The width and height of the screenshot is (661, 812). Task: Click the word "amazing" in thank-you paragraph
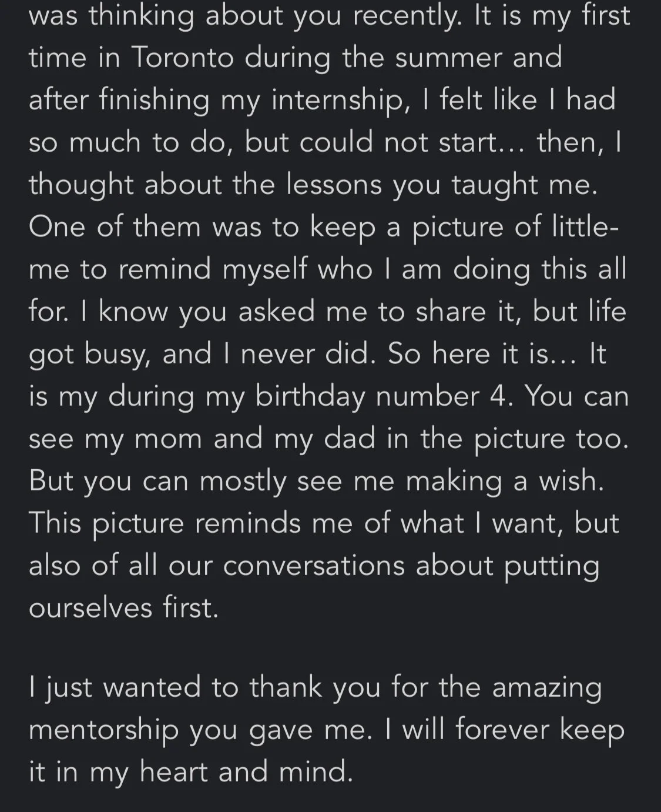coord(547,688)
